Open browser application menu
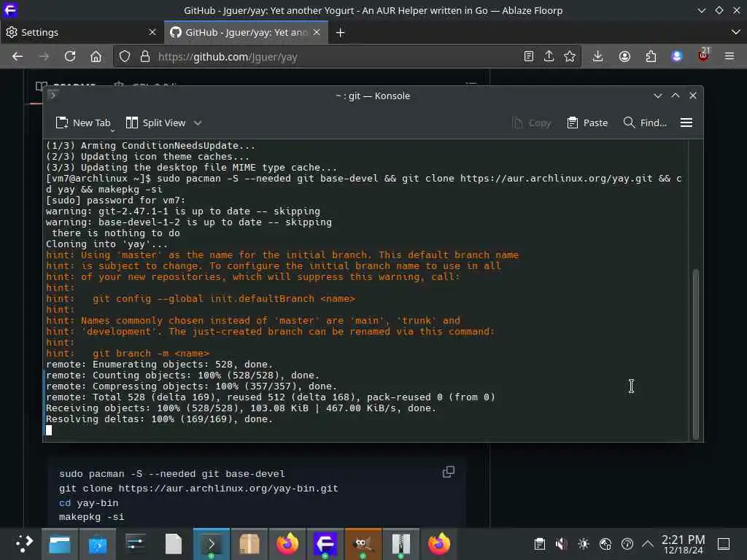Screen dimensions: 747x560 coord(729,57)
